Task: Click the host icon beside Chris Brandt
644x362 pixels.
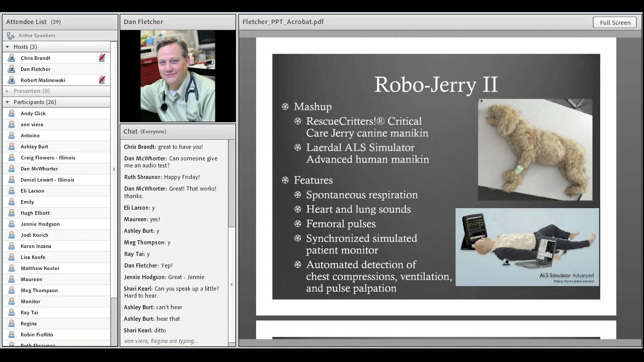Action: (x=11, y=58)
